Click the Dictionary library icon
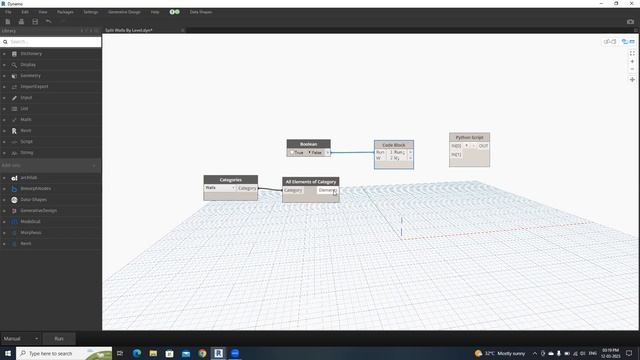The width and height of the screenshot is (640, 360). pos(14,53)
